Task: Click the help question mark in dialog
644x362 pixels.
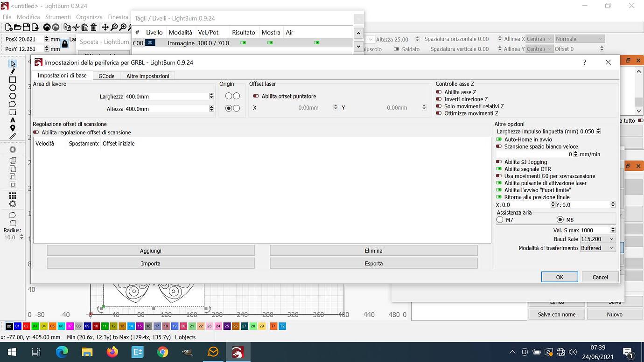Action: tap(585, 62)
